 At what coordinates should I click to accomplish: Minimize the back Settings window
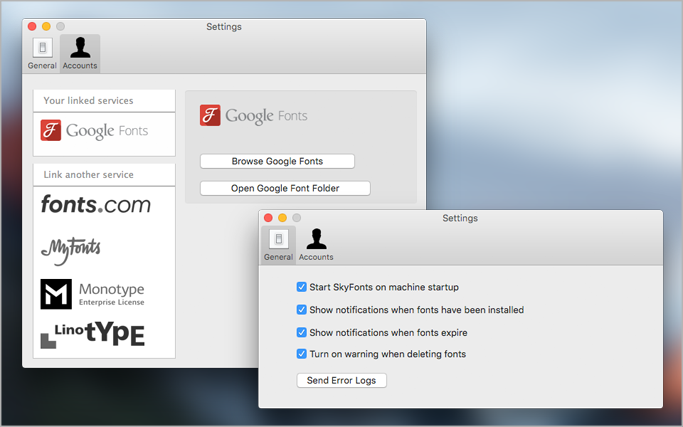coord(46,26)
